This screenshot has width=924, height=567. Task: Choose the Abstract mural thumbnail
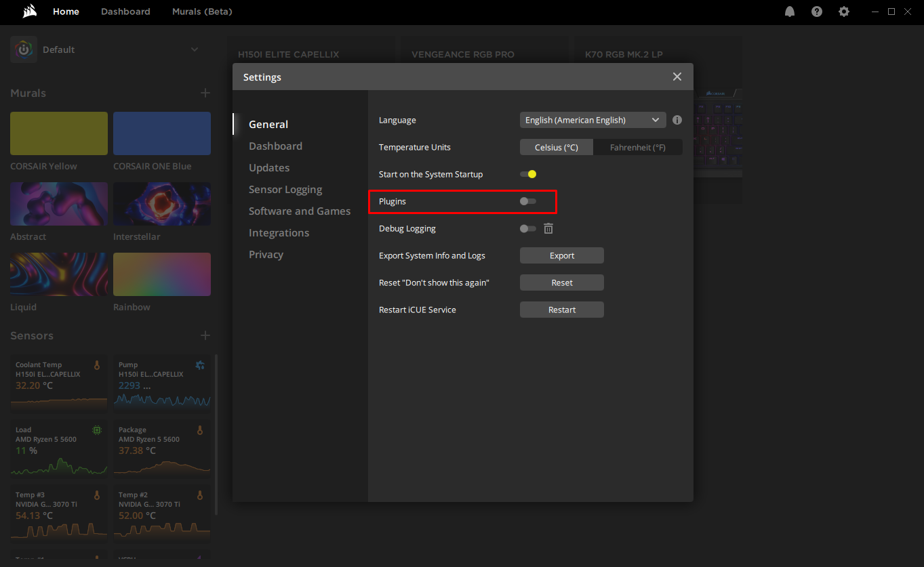pyautogui.click(x=59, y=204)
